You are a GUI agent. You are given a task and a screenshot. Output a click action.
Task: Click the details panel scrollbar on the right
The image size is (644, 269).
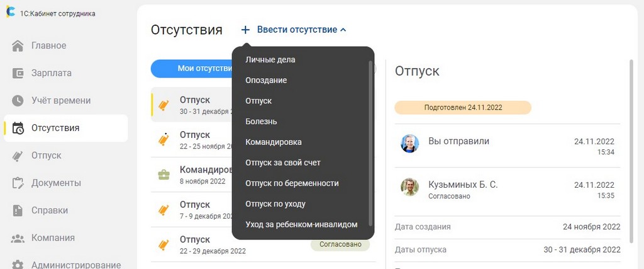pos(631,151)
